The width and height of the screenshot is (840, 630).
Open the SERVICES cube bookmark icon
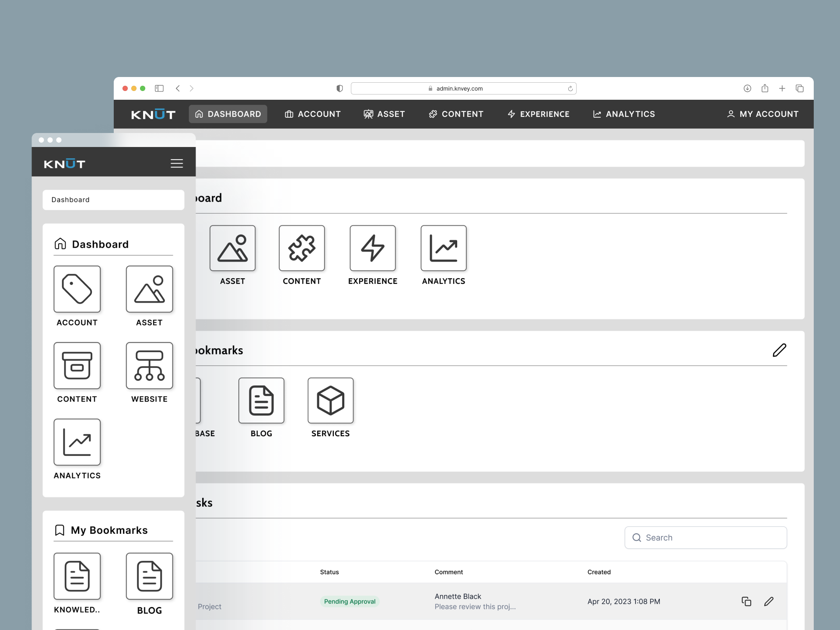330,400
